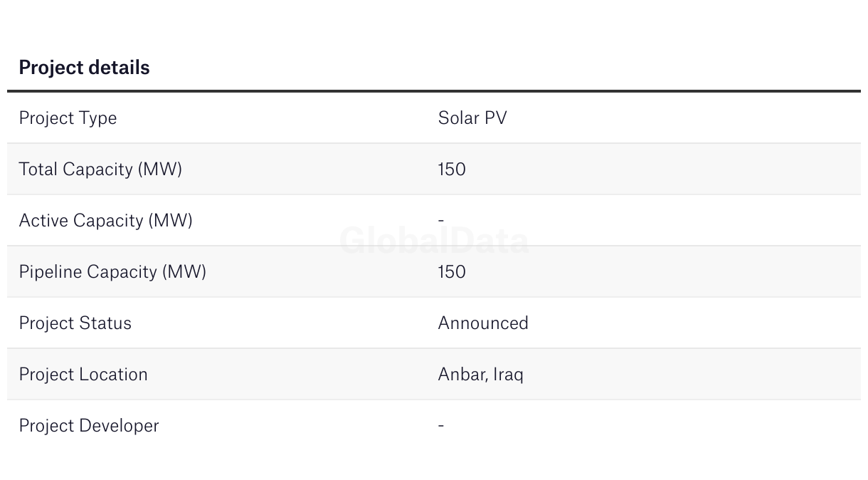Image resolution: width=868 pixels, height=480 pixels.
Task: Select the Pipeline Capacity (MW) label
Action: click(x=112, y=272)
